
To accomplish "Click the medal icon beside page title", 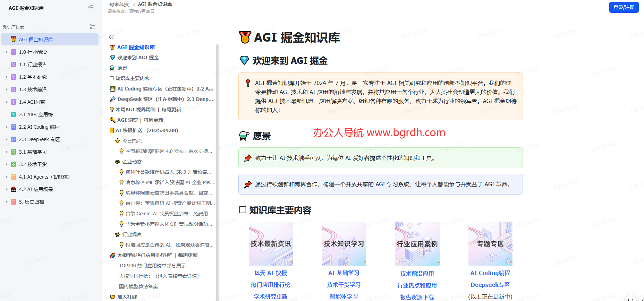I will [x=245, y=37].
